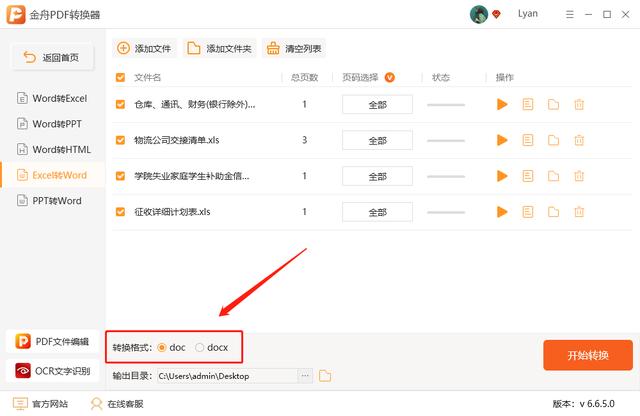The height and width of the screenshot is (416, 640).
Task: Delete 物流公司交接清单.xls from the list
Action: pos(579,140)
